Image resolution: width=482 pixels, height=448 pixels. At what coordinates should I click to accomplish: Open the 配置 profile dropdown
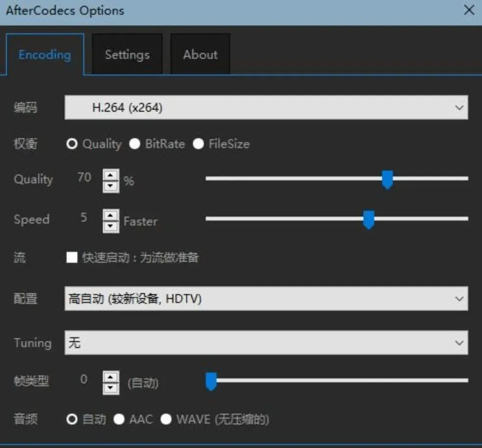point(266,299)
